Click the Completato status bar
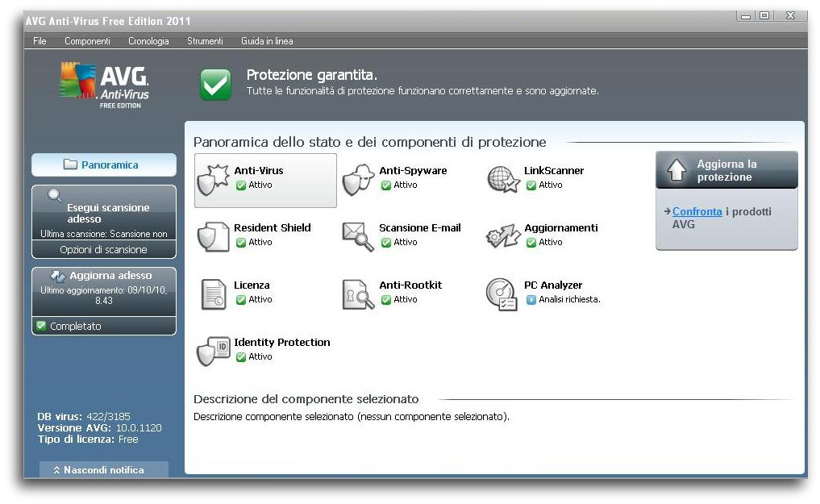The height and width of the screenshot is (504, 820). click(104, 326)
